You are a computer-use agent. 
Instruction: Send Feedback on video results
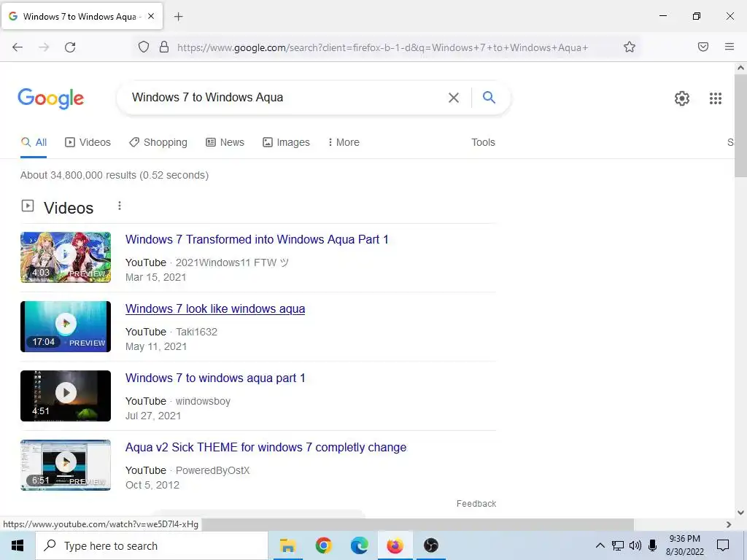(476, 504)
